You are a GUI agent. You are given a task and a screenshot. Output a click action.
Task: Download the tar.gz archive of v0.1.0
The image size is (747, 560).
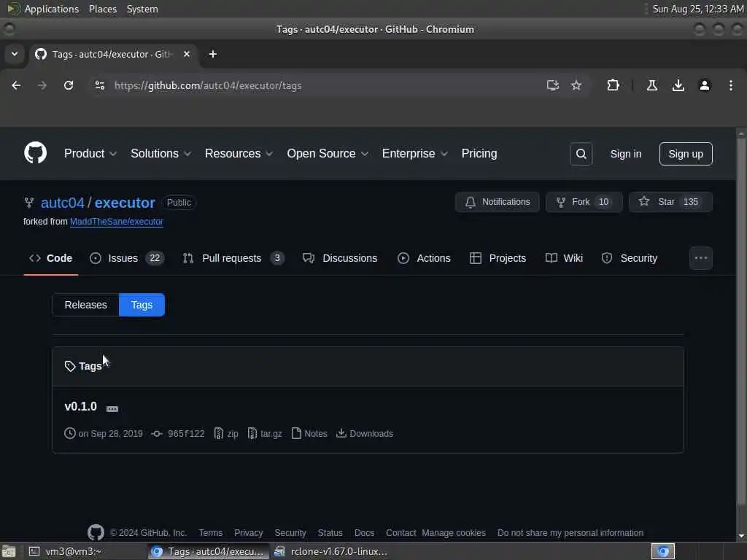point(265,434)
